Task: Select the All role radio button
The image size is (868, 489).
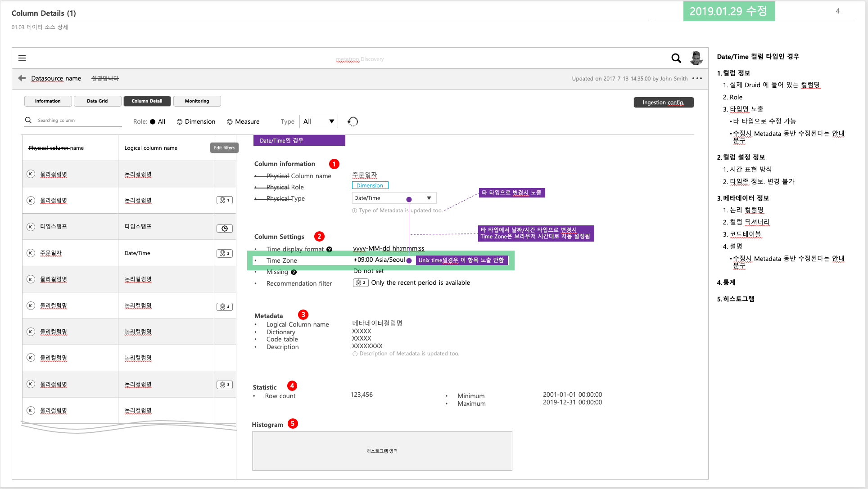Action: (x=153, y=121)
